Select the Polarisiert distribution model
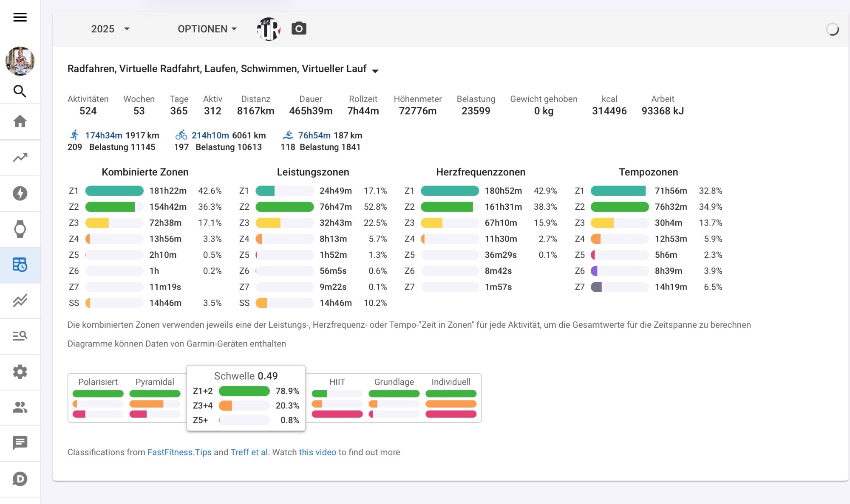 click(98, 382)
